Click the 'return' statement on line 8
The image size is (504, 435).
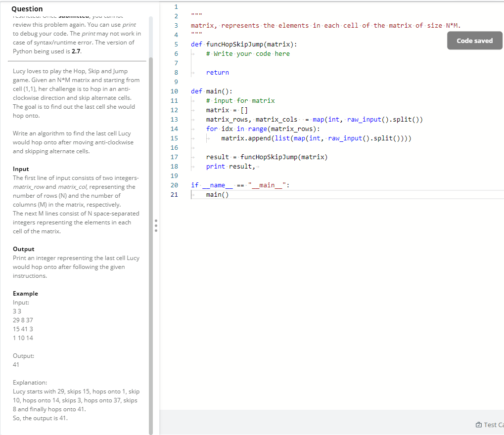point(218,73)
